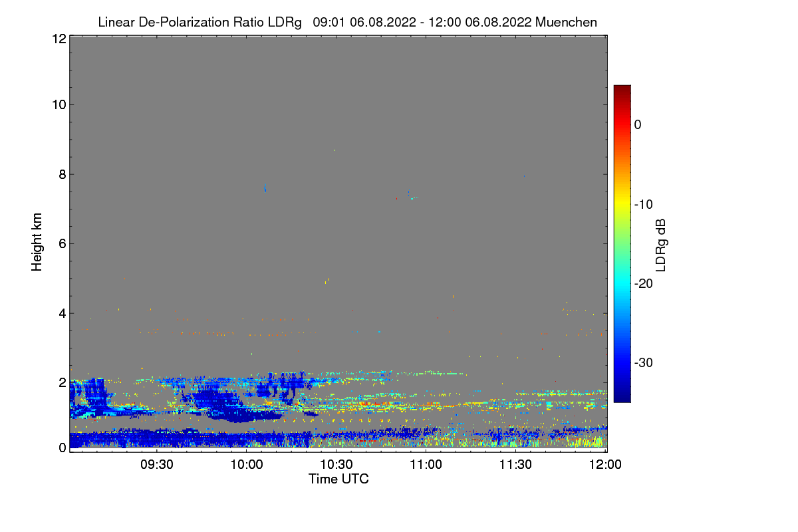Click the '11:30' time axis label
The image size is (798, 532).
click(x=515, y=464)
